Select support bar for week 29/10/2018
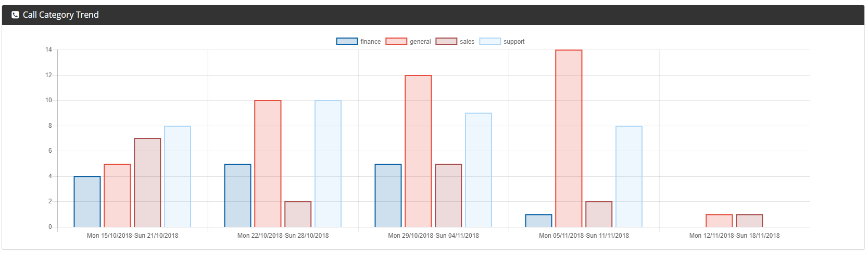 [479, 170]
